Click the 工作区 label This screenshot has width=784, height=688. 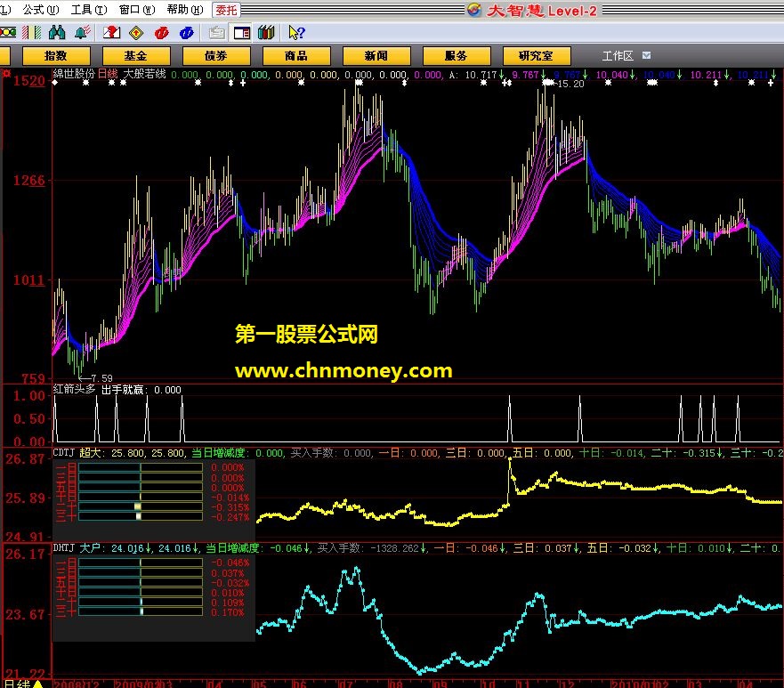click(618, 55)
